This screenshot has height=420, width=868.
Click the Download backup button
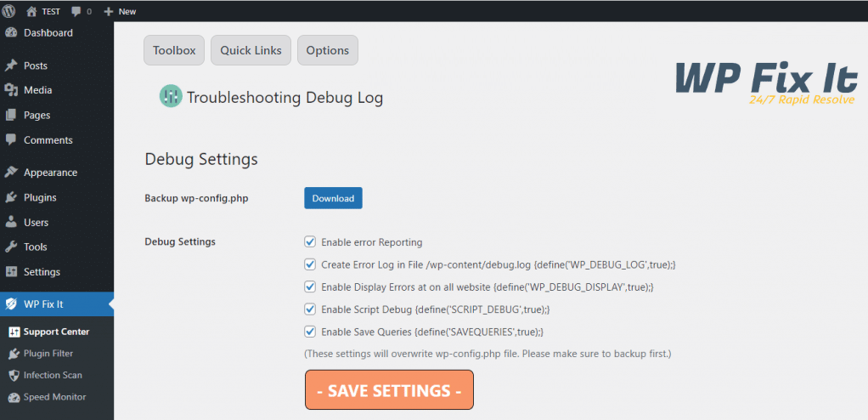pos(333,198)
